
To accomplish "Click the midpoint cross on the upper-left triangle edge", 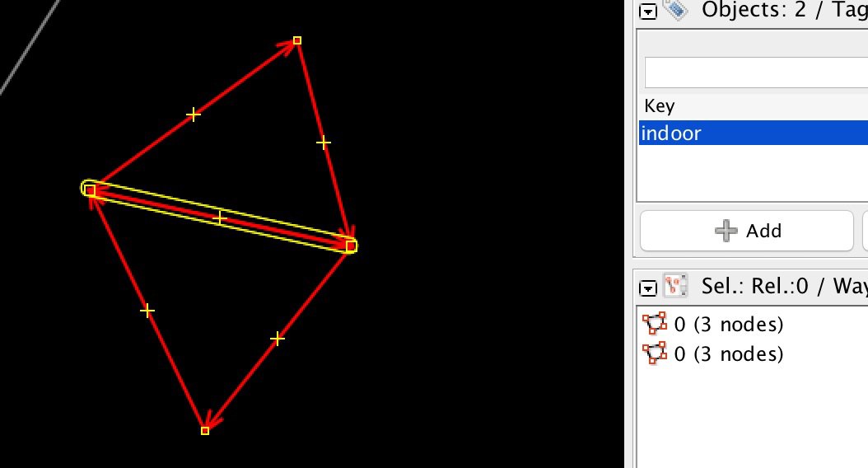I will [194, 115].
